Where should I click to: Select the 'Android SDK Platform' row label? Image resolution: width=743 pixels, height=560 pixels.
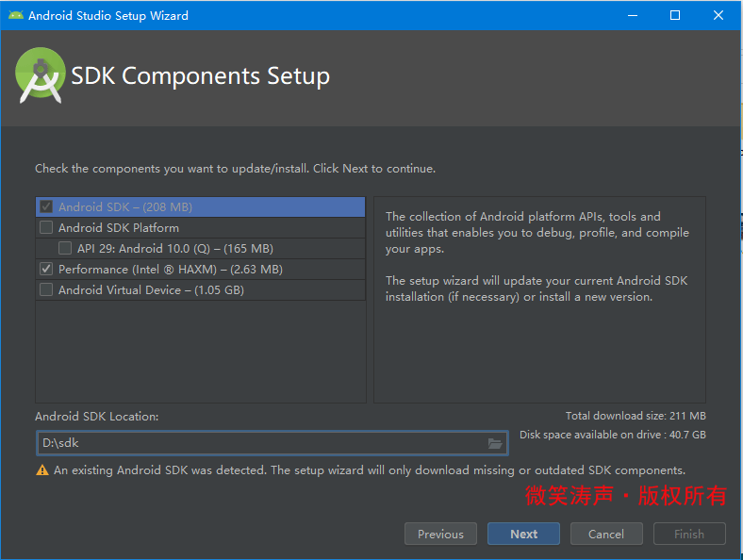(119, 228)
